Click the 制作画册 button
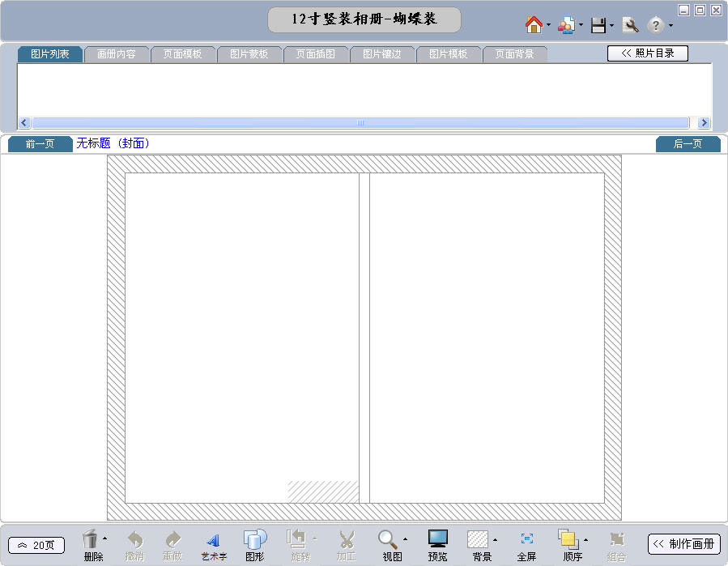This screenshot has height=566, width=728. (x=683, y=544)
